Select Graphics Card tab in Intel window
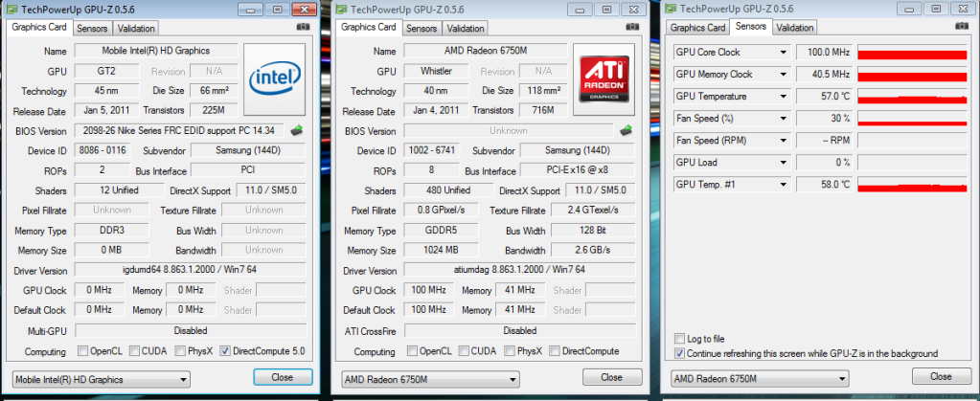This screenshot has width=980, height=401. click(38, 27)
